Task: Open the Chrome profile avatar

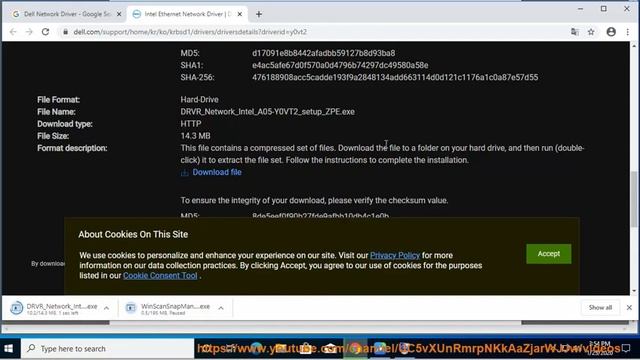Action: pos(611,32)
